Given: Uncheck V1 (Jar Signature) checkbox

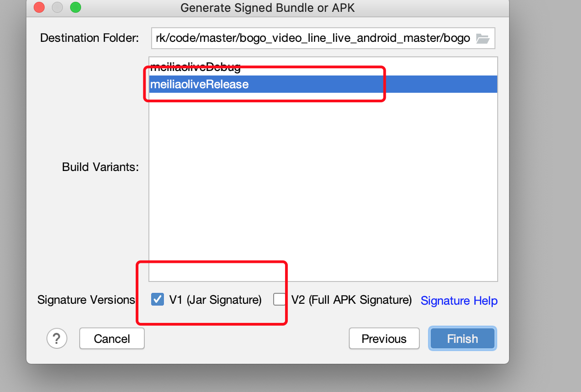Looking at the screenshot, I should (158, 299).
